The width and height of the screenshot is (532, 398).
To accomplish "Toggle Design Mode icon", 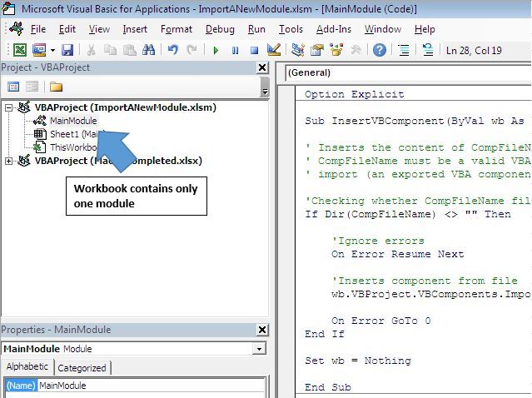I will 273,50.
